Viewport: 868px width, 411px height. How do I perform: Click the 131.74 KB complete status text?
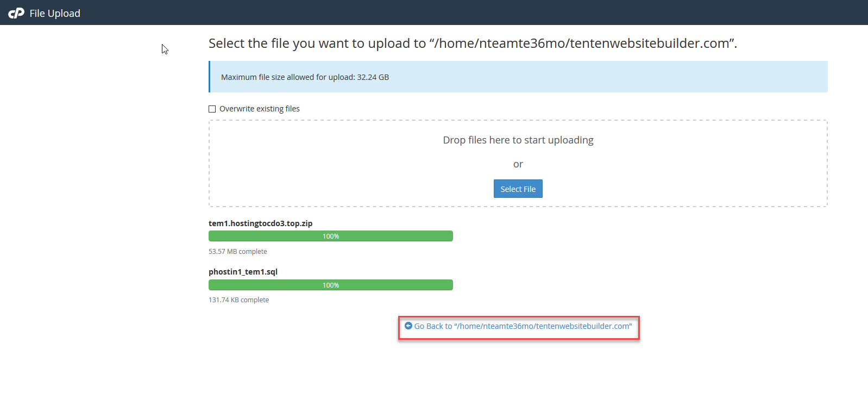[239, 300]
